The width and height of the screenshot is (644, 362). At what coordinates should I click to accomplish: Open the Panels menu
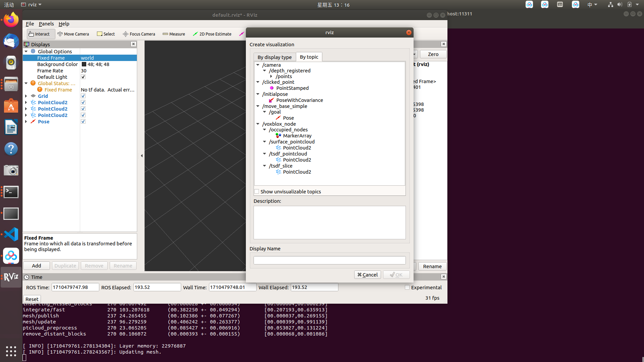click(x=46, y=24)
